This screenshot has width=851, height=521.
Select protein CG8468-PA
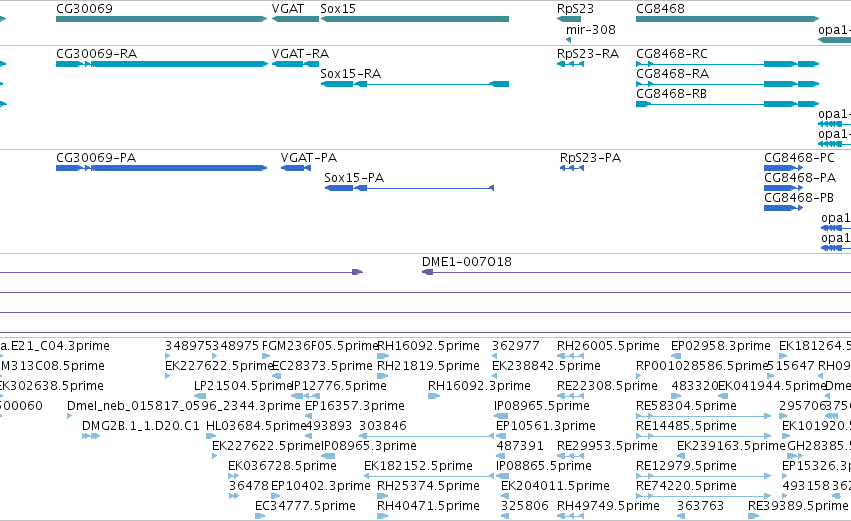783,188
